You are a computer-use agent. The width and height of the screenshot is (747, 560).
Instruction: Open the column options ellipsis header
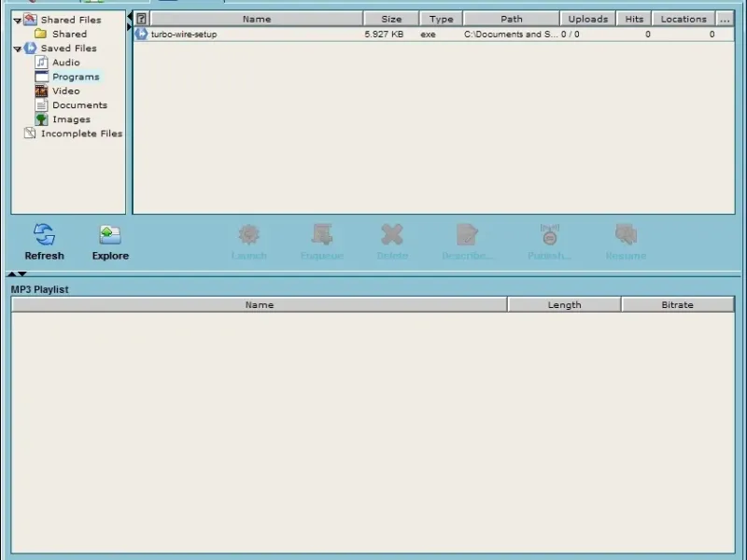725,19
